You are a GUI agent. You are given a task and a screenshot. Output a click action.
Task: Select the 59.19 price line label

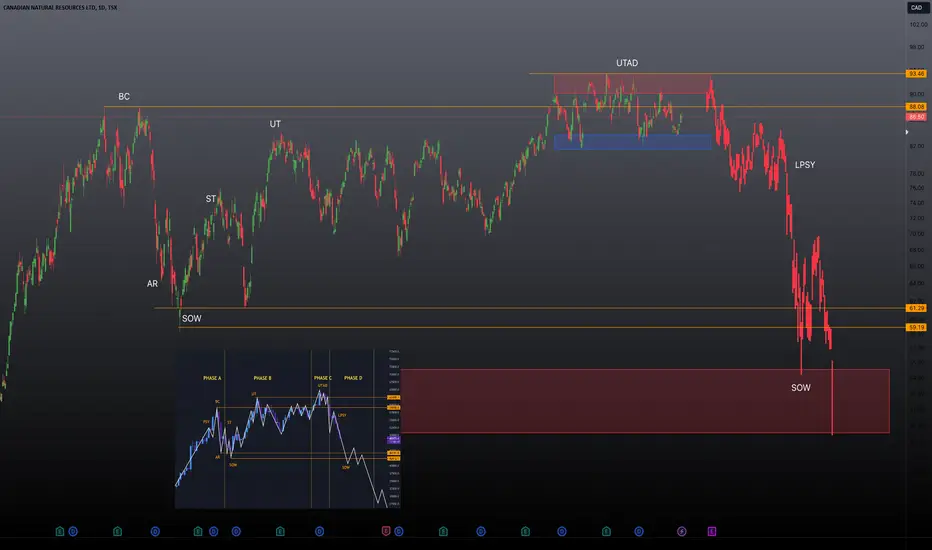tap(916, 328)
